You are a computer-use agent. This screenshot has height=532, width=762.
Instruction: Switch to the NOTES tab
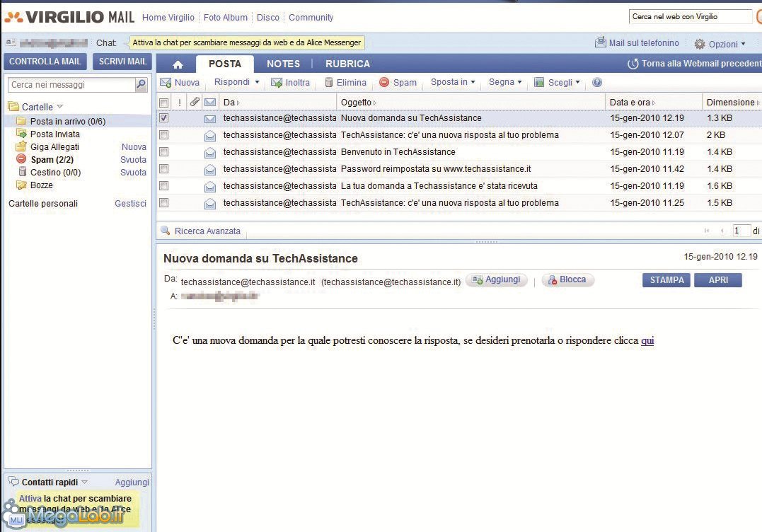(x=283, y=64)
